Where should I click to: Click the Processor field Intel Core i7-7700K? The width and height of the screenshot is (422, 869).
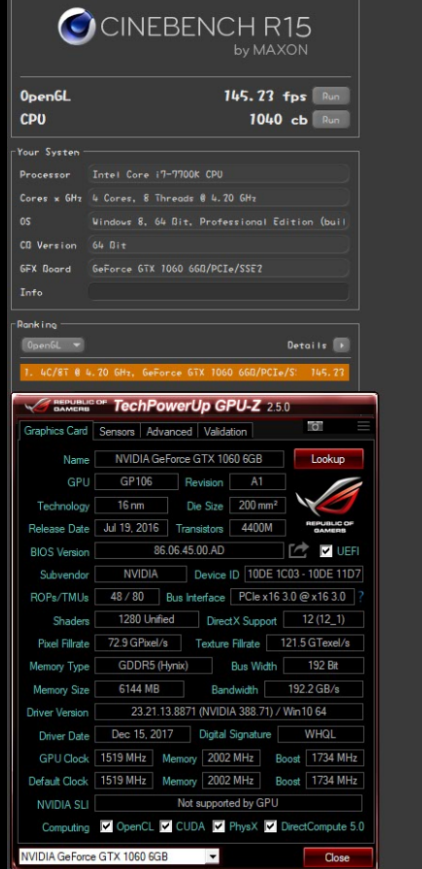point(218,175)
